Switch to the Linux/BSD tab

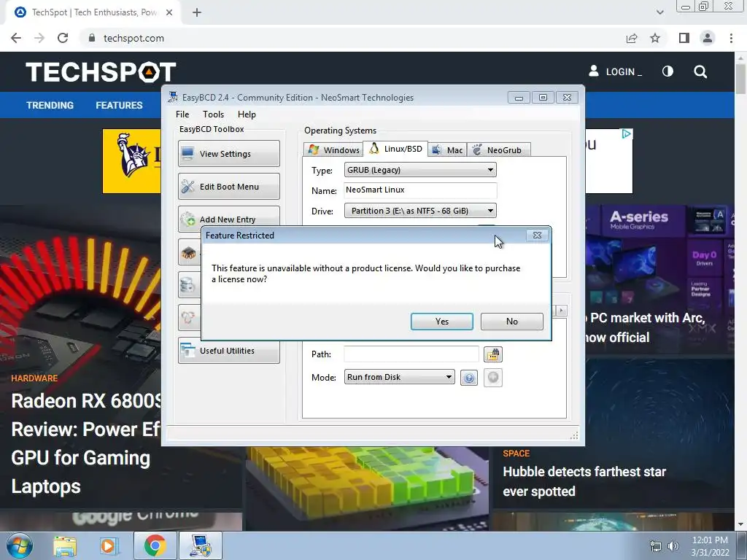(x=395, y=149)
